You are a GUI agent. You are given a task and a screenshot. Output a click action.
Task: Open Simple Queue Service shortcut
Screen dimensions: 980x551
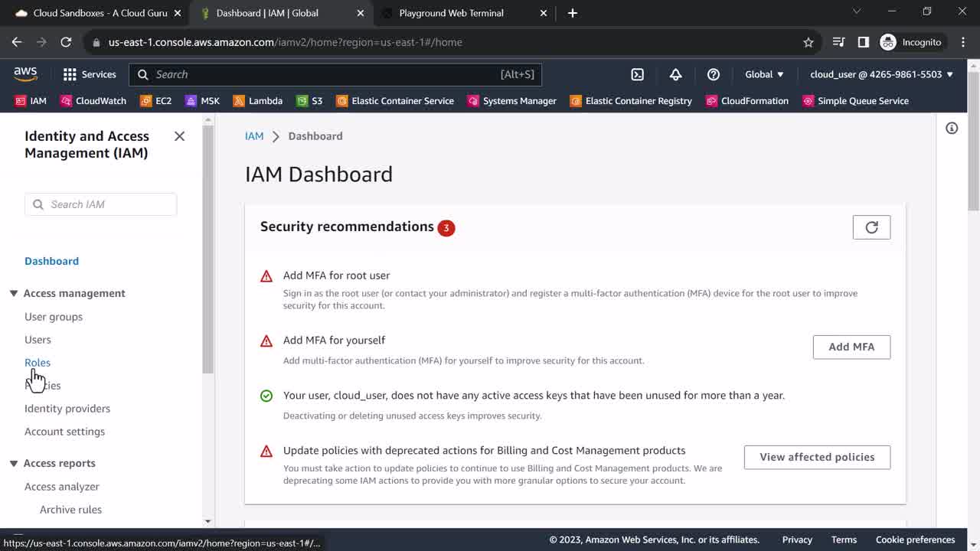pyautogui.click(x=855, y=101)
